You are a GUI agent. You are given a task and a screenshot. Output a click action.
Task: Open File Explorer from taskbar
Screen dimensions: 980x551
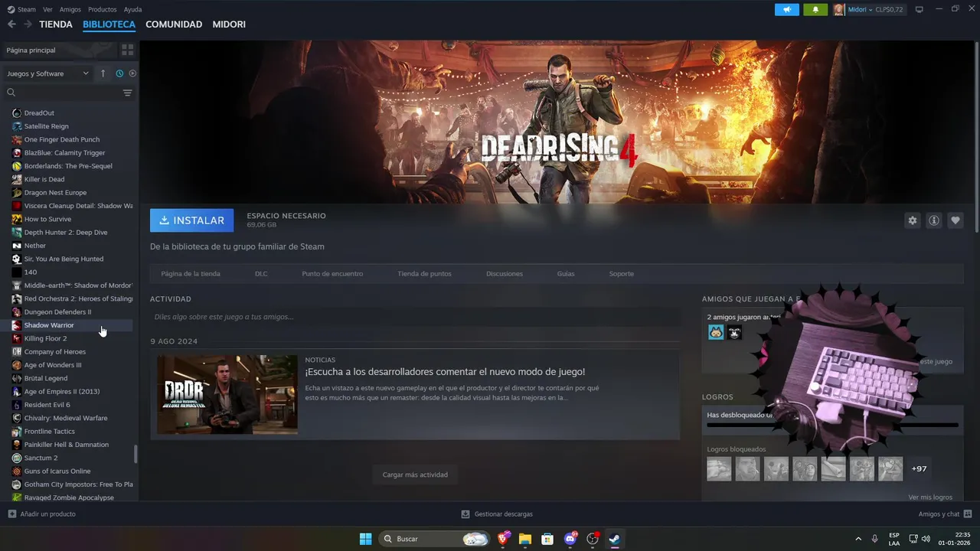pyautogui.click(x=525, y=539)
